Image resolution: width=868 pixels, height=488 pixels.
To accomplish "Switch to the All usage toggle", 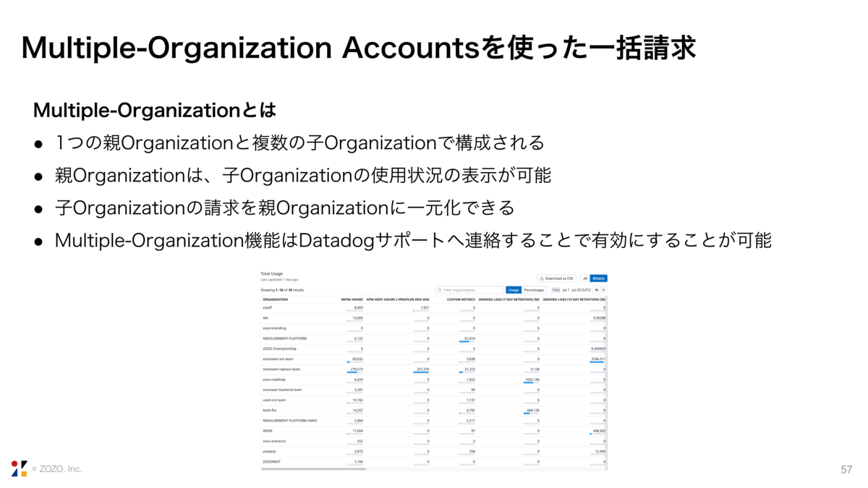I will [585, 278].
